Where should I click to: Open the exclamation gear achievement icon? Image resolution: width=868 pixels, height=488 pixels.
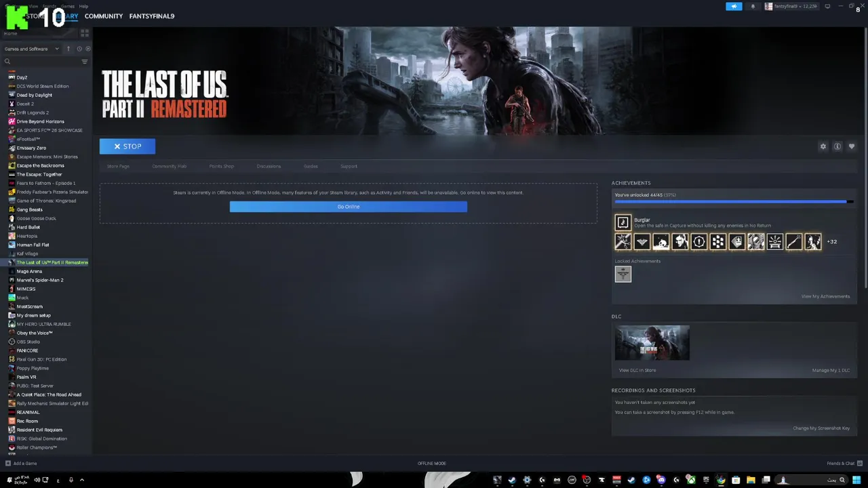(x=698, y=241)
